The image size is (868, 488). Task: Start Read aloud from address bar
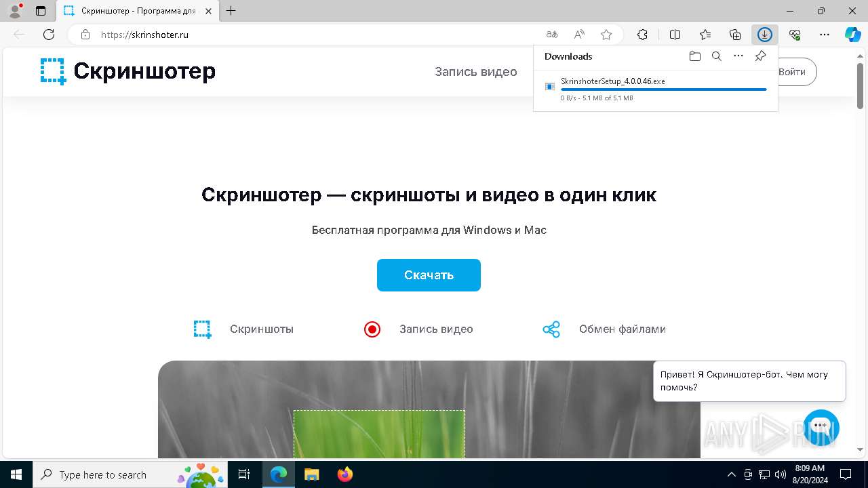[579, 35]
